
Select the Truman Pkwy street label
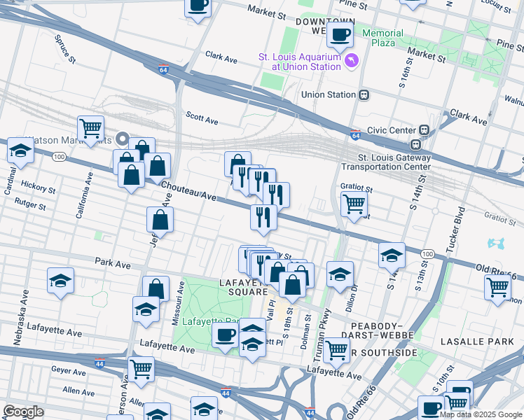click(322, 336)
